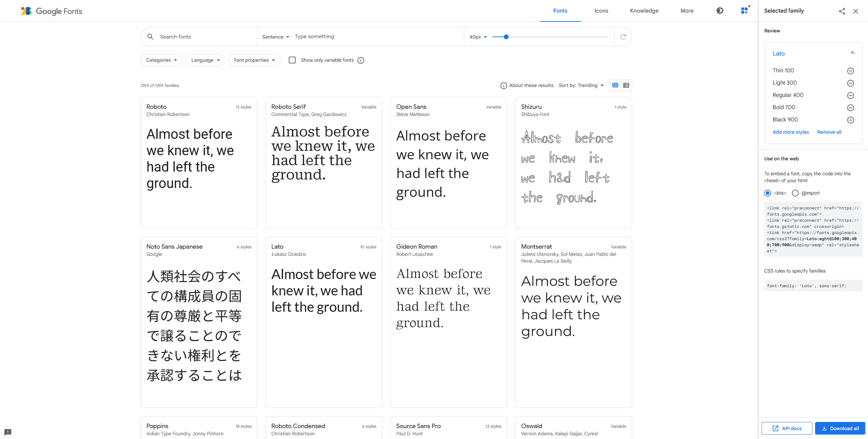Remove Regular 400 style
868x439 pixels.
pos(851,95)
